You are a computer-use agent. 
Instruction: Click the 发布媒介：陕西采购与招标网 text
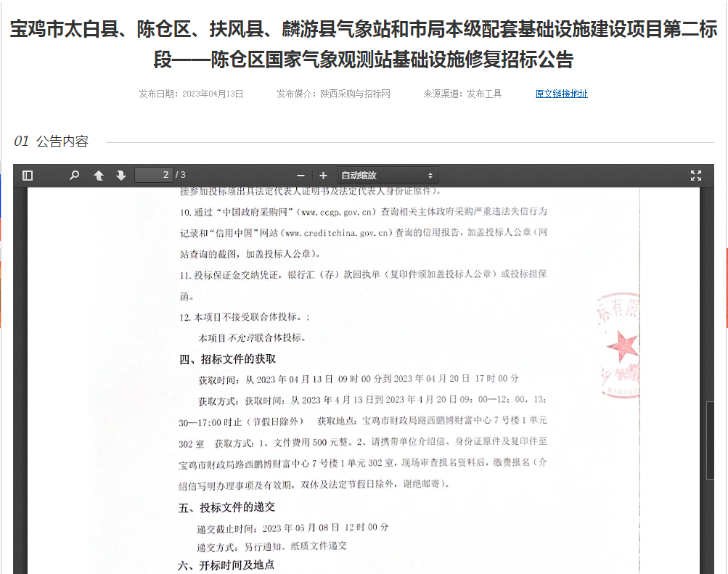pos(333,94)
